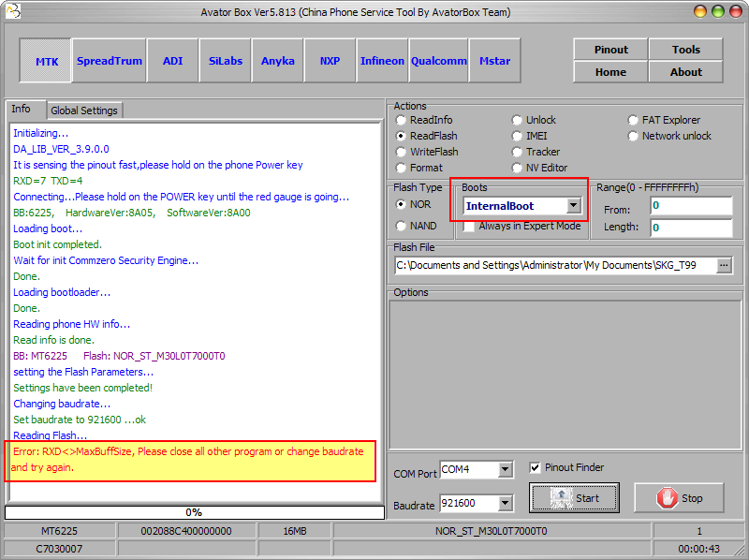The image size is (749, 560).
Task: Click the C7030007 status bar cell
Action: [59, 549]
